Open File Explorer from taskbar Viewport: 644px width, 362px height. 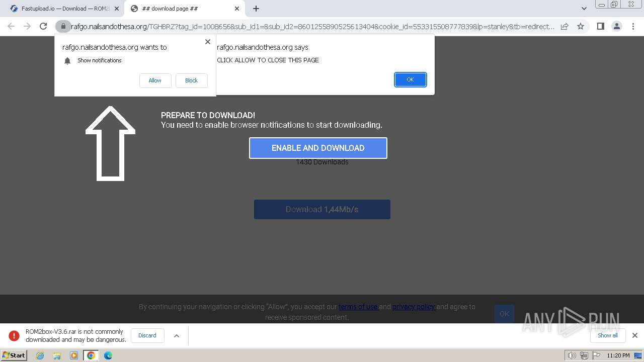[x=57, y=355]
